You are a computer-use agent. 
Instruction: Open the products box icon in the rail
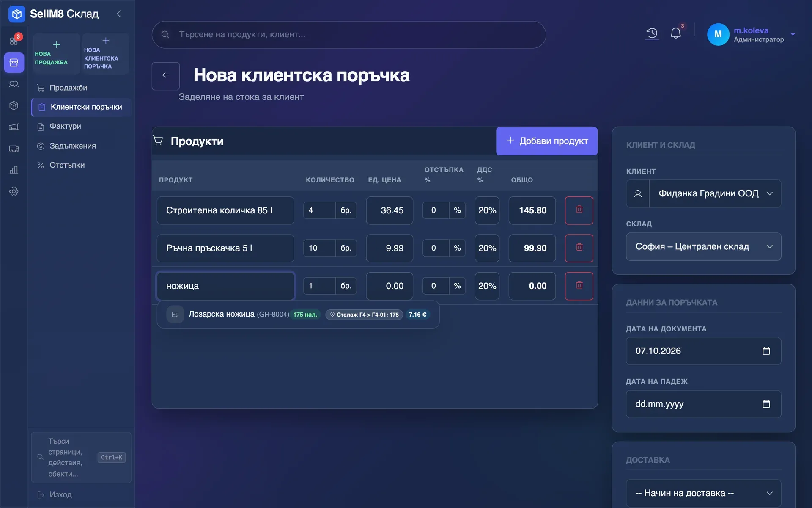point(14,105)
